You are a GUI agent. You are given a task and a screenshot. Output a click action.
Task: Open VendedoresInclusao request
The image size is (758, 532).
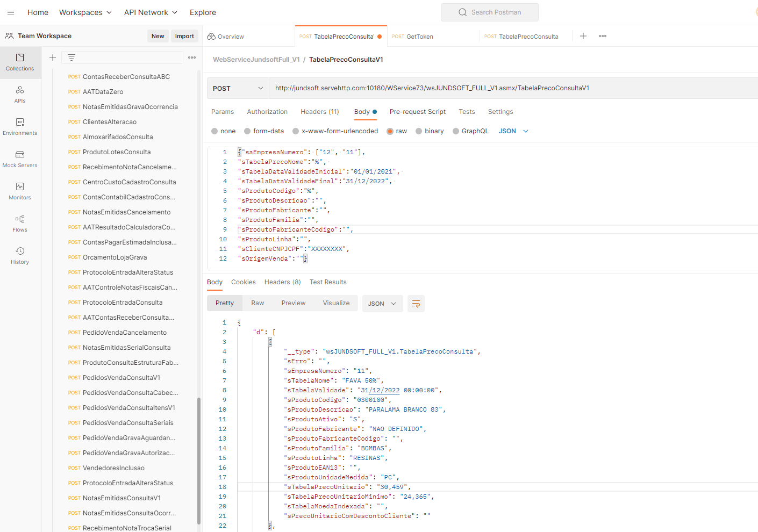click(113, 468)
